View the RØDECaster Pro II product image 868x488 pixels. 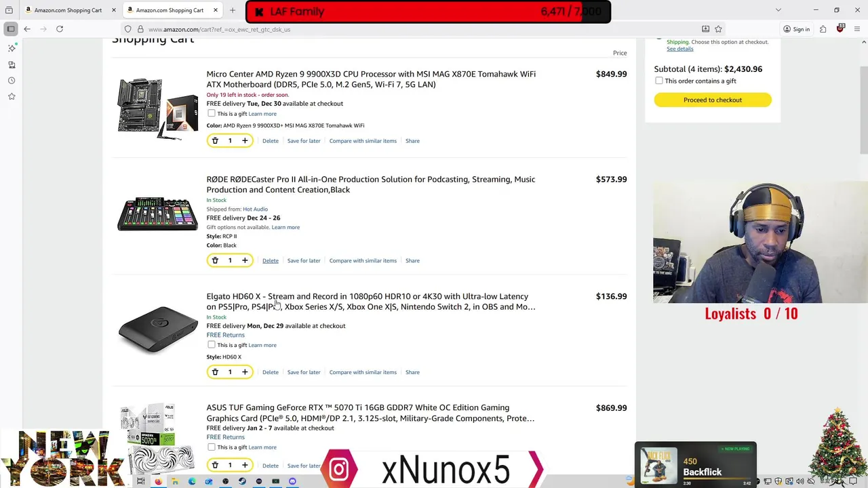coord(158,214)
